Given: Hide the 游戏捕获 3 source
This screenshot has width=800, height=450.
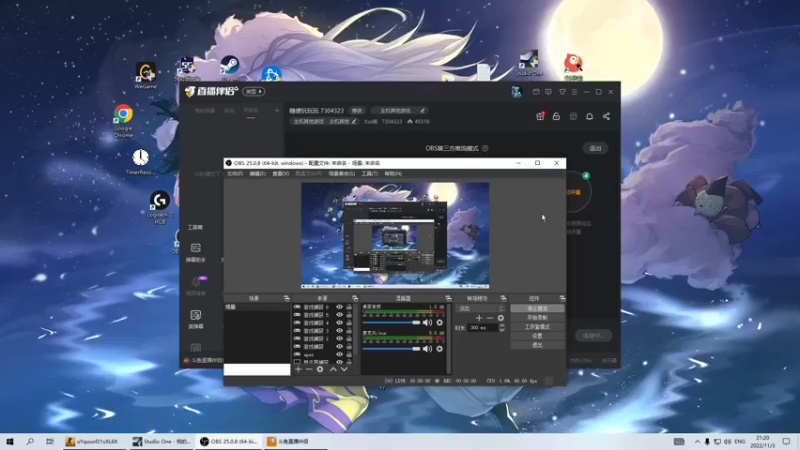Looking at the screenshot, I should (339, 331).
